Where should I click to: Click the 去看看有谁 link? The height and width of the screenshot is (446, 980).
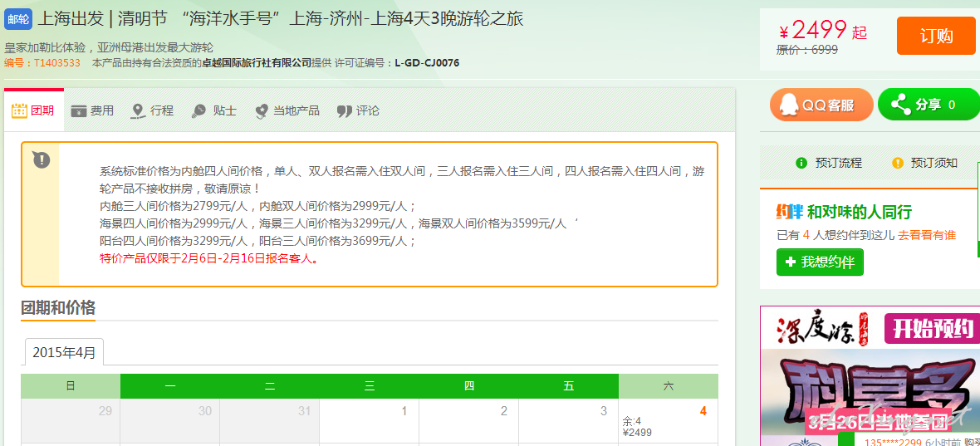click(x=927, y=236)
